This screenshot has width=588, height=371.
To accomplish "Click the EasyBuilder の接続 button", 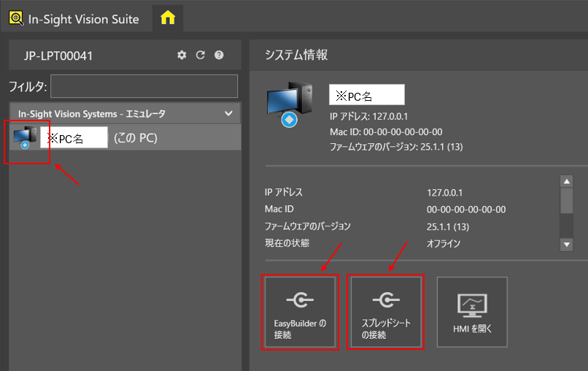I will 300,312.
